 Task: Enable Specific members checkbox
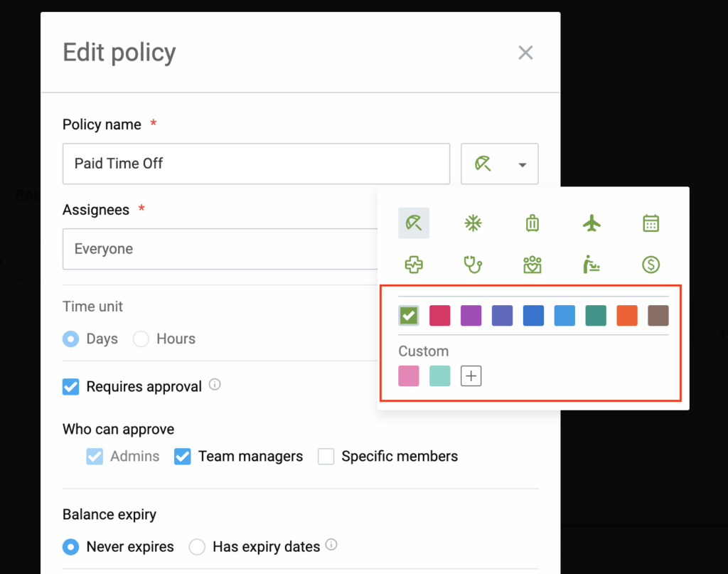[x=326, y=457]
